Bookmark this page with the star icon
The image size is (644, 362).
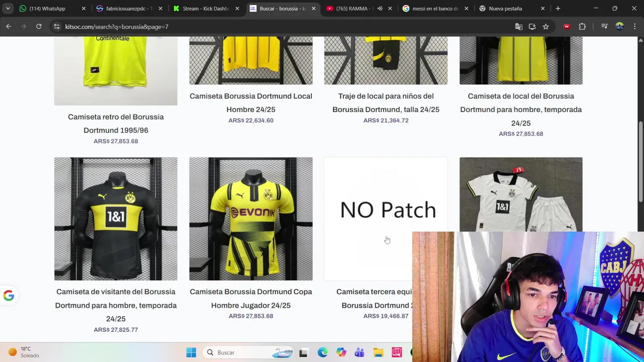click(x=546, y=27)
